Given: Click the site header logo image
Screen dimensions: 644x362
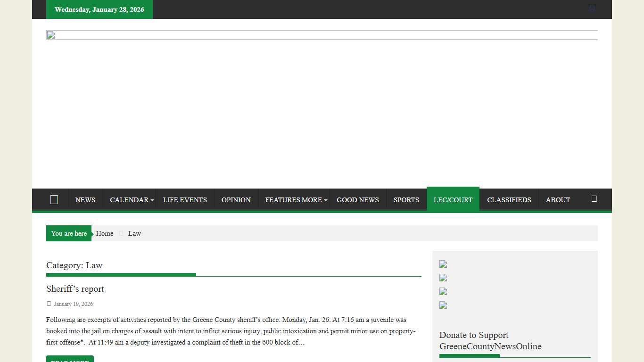Looking at the screenshot, I should point(322,35).
